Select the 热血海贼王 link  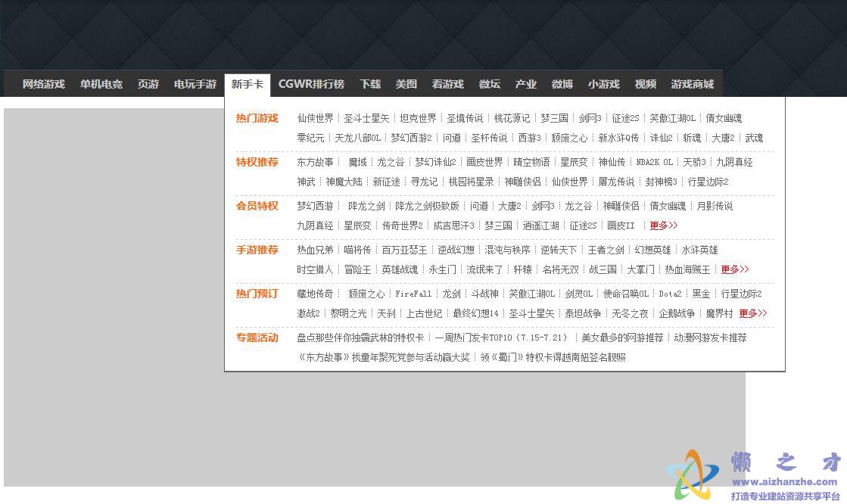click(687, 269)
